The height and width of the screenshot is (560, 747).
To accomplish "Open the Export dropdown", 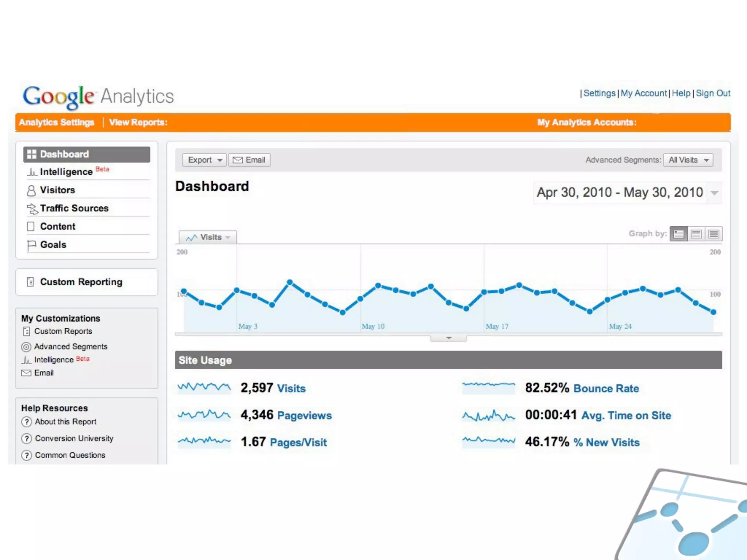I will click(x=204, y=160).
